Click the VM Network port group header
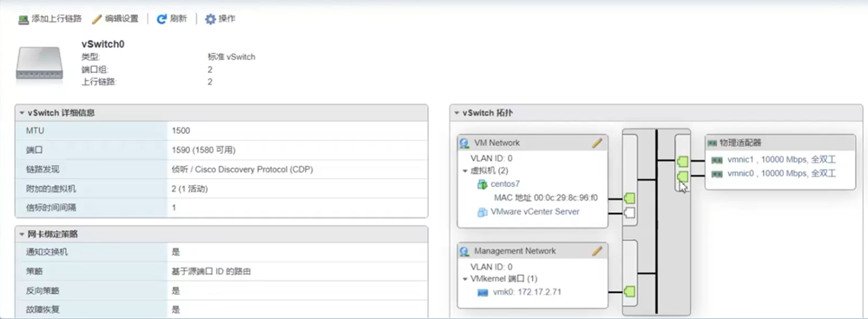 tap(533, 143)
